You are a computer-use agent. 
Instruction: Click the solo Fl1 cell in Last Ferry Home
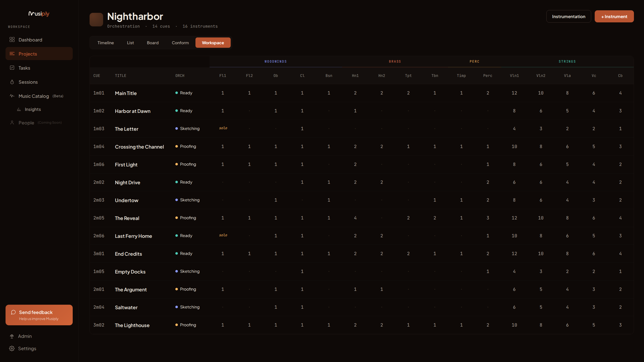[223, 235]
